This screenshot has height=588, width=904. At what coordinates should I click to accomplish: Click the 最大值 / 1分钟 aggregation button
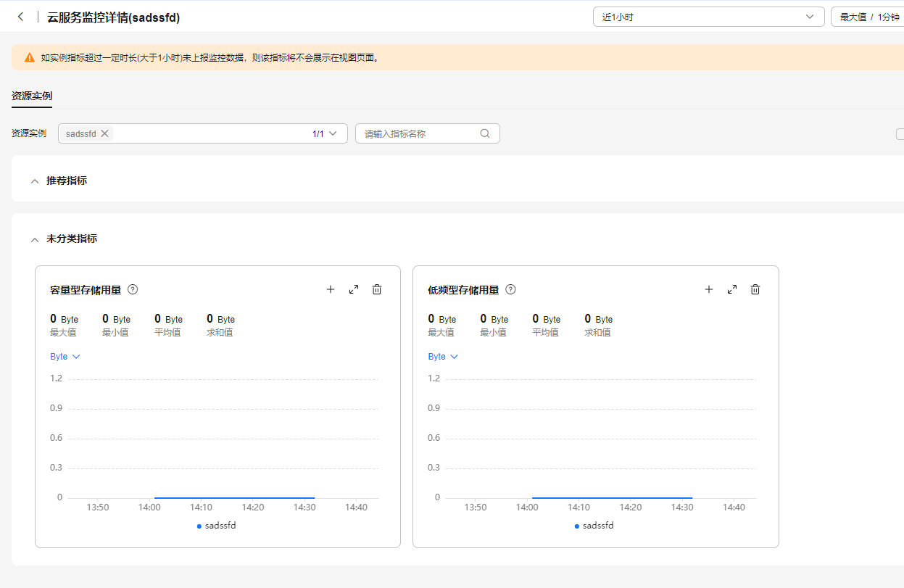(868, 17)
